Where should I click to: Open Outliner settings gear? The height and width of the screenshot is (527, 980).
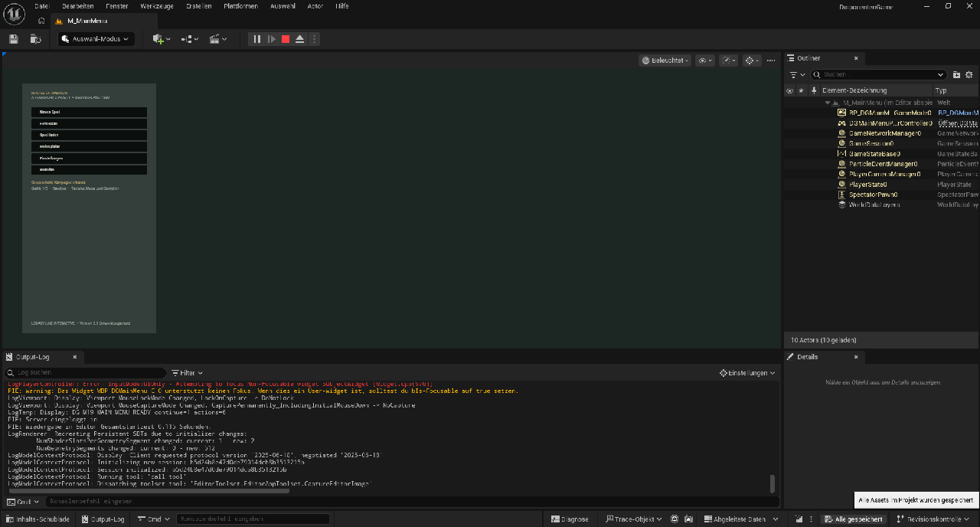pos(969,75)
